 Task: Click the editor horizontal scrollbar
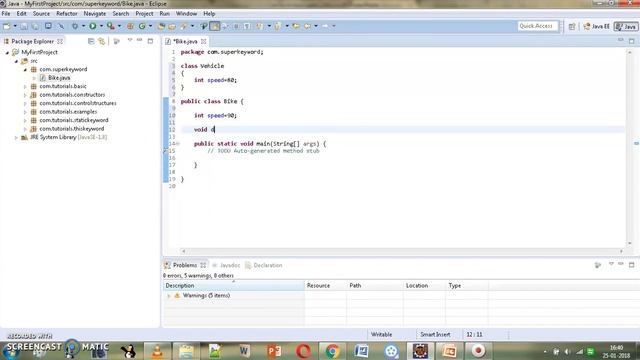click(x=402, y=251)
